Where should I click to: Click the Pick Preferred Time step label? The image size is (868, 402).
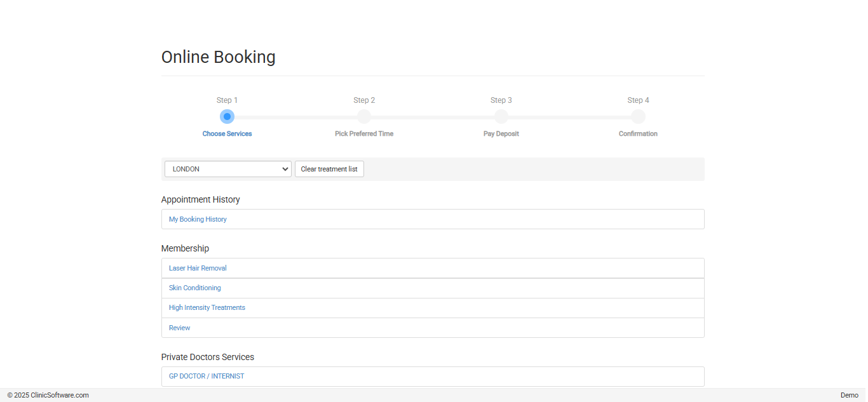coord(364,133)
